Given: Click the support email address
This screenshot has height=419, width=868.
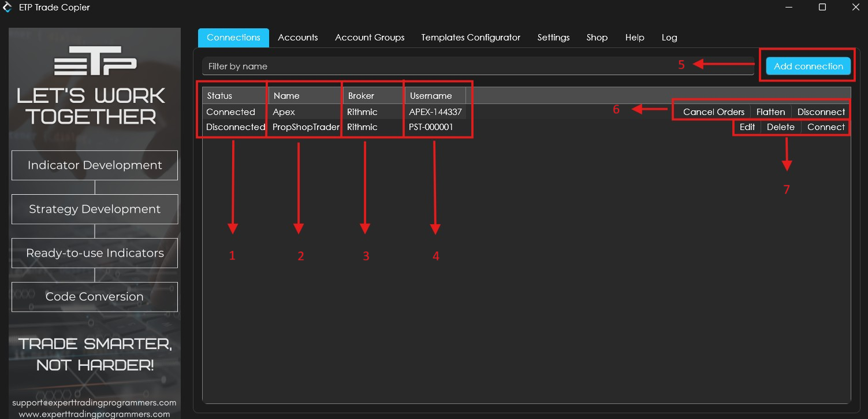Looking at the screenshot, I should coord(94,402).
